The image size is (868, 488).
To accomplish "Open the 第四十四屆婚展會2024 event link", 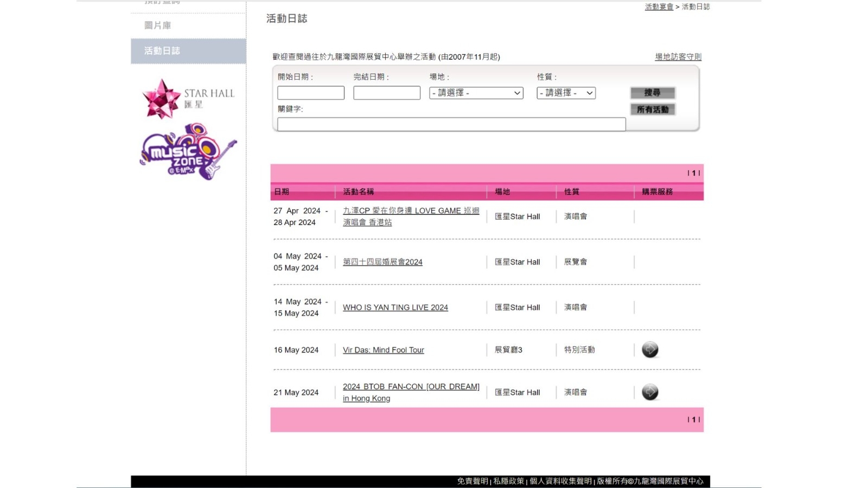I will [x=382, y=262].
